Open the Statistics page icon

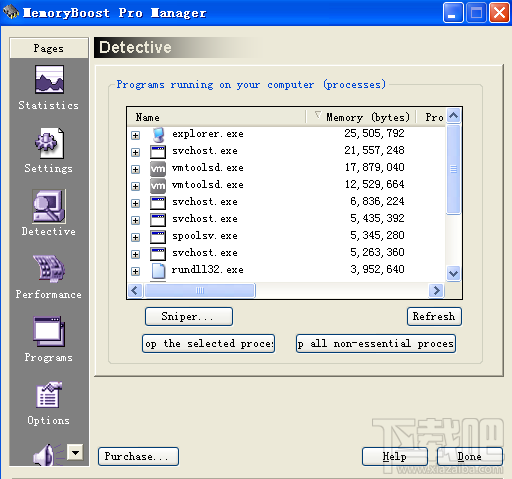[x=49, y=80]
